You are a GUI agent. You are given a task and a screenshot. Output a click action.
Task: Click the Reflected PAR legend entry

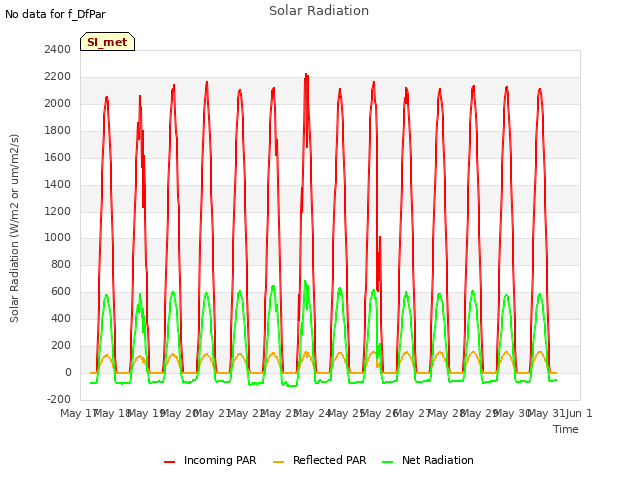320,460
